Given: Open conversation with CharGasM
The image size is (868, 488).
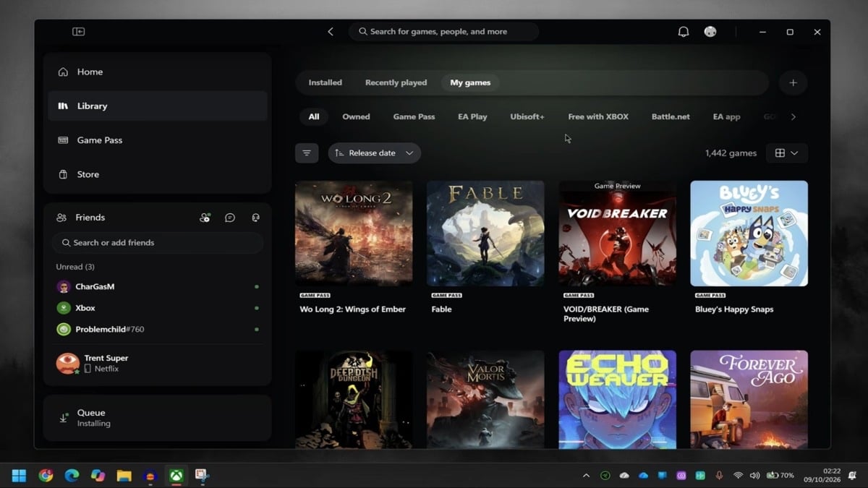Looking at the screenshot, I should pos(158,287).
